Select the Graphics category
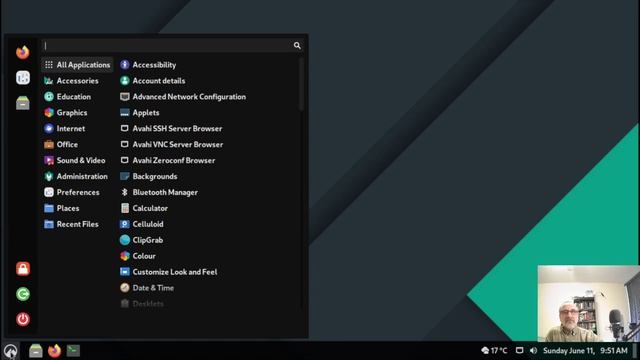 coord(77,113)
